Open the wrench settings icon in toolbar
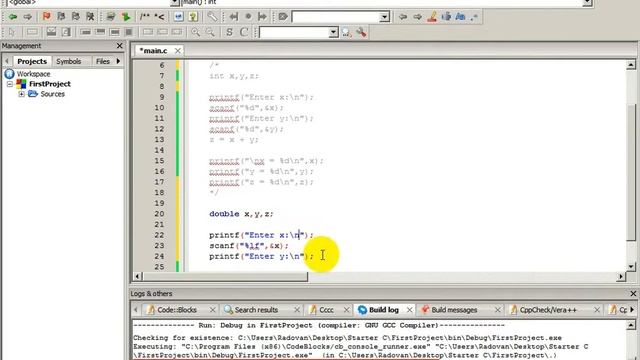This screenshot has width=640, height=360. [x=212, y=17]
